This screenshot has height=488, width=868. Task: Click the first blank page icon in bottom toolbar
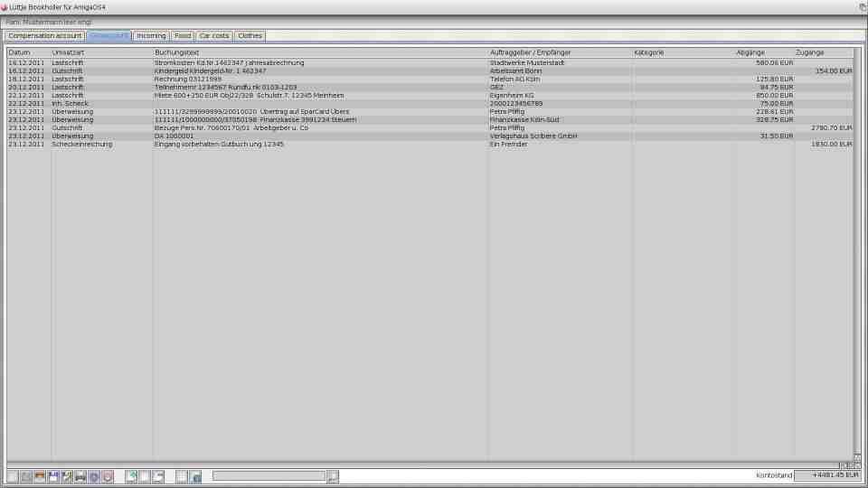[13, 476]
